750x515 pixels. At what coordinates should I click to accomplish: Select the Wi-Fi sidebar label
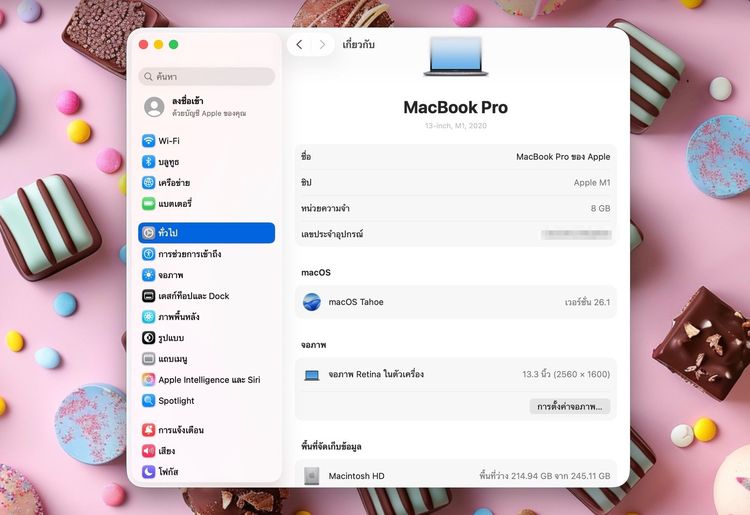pos(169,141)
